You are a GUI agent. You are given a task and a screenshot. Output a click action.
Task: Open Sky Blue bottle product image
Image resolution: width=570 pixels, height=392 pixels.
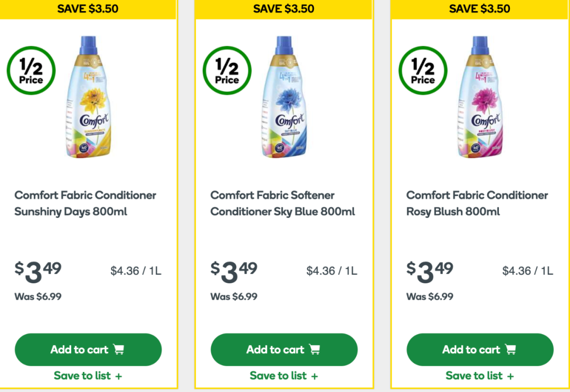(284, 97)
